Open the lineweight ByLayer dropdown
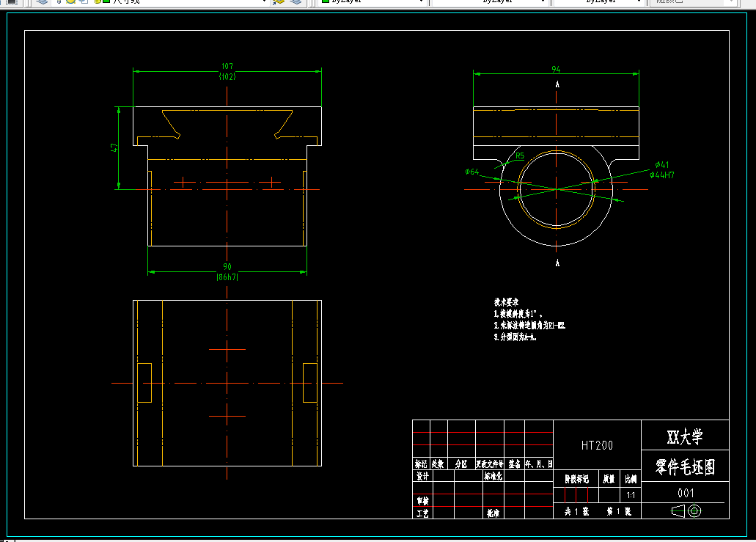Viewport: 756px width, 542px height. [x=599, y=1]
